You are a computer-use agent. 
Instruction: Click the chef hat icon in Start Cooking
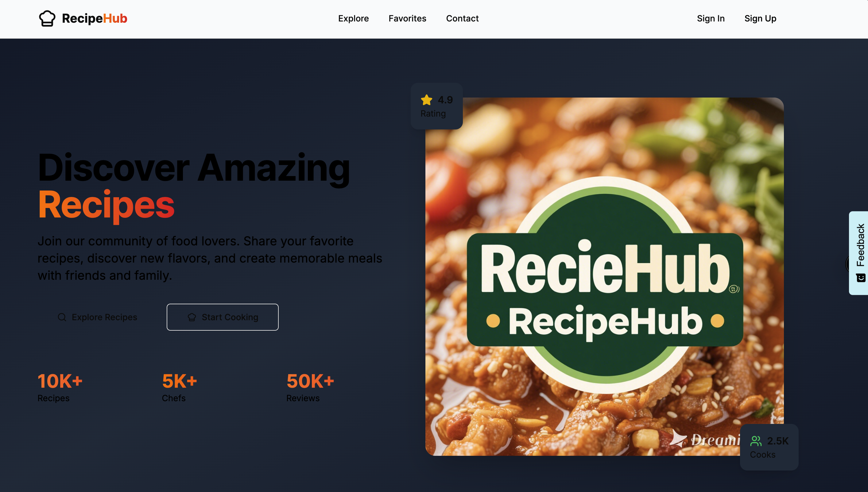click(192, 317)
